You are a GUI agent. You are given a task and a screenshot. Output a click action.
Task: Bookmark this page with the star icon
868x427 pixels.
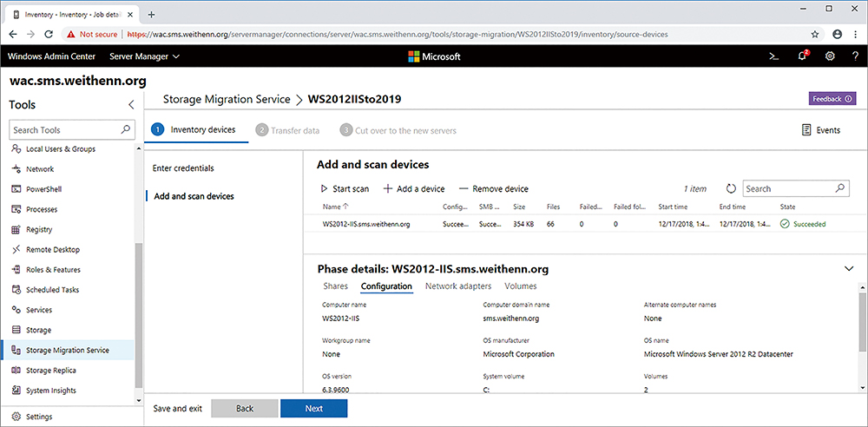815,34
